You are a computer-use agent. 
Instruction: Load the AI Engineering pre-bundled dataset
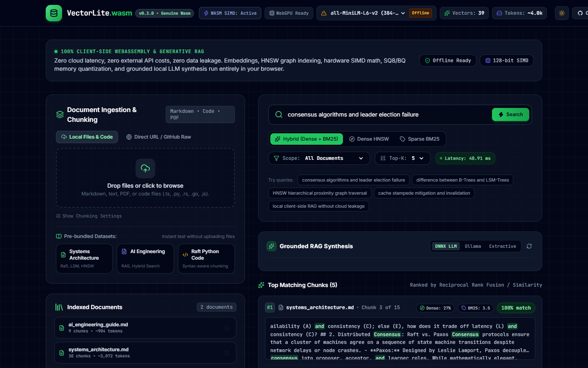tap(145, 258)
